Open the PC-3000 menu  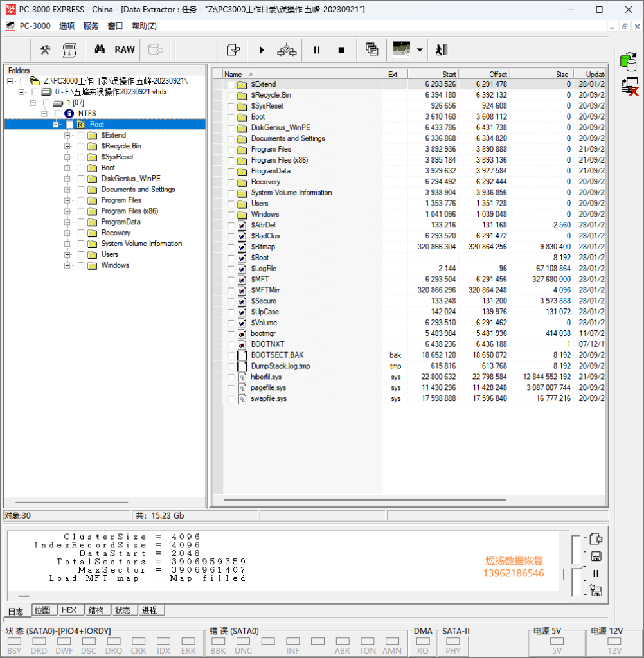tap(35, 26)
